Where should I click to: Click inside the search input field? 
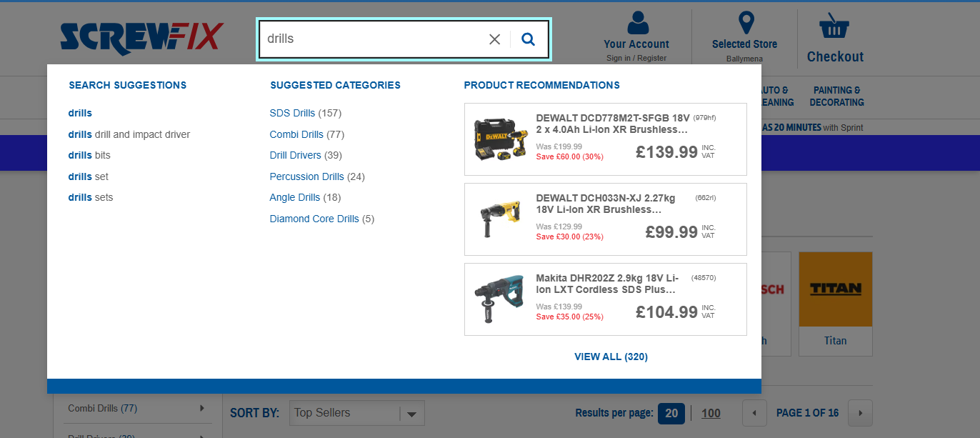371,39
